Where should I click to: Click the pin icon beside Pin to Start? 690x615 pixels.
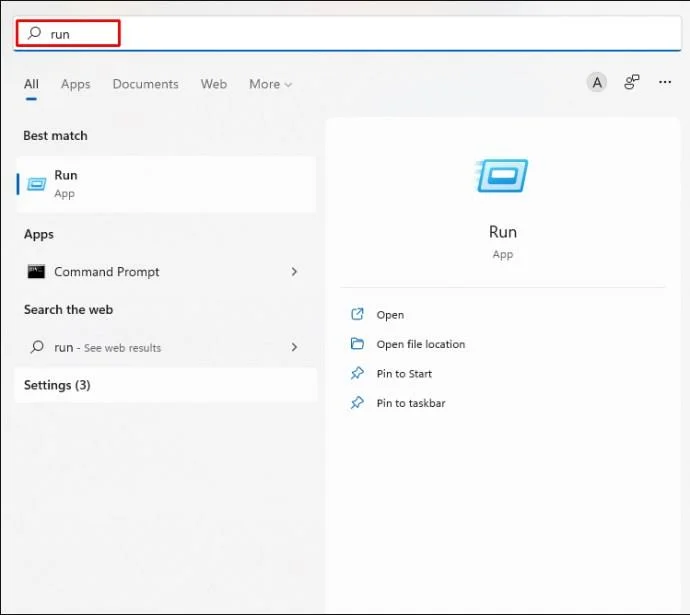tap(357, 373)
